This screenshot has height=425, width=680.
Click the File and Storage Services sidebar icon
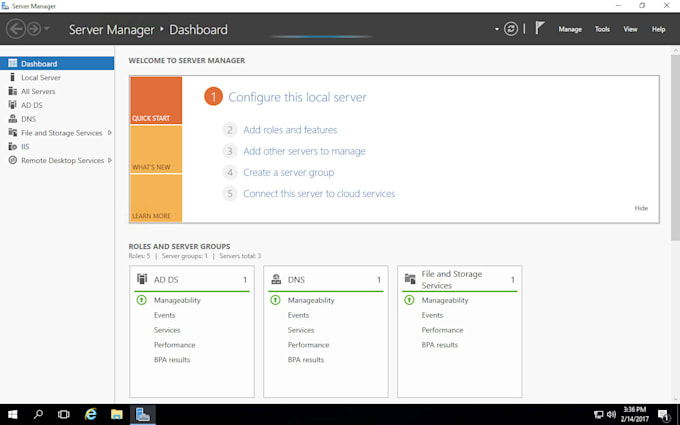pyautogui.click(x=13, y=132)
